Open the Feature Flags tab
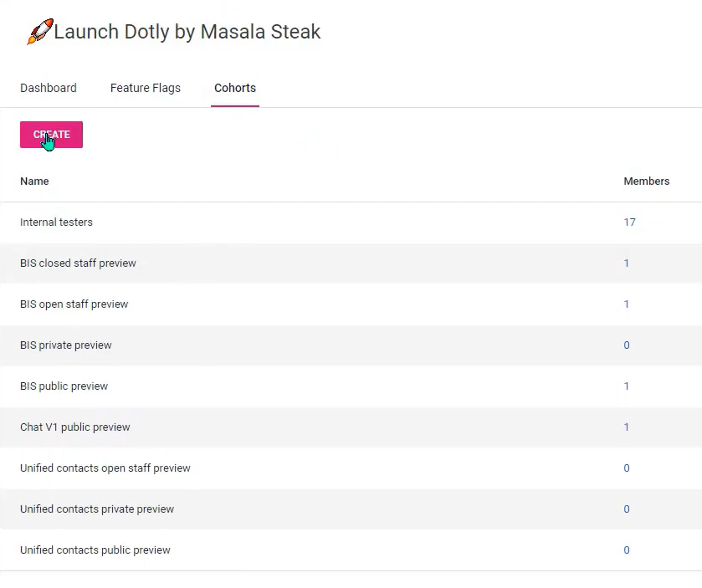Viewport: 702px width, 588px height. [145, 88]
